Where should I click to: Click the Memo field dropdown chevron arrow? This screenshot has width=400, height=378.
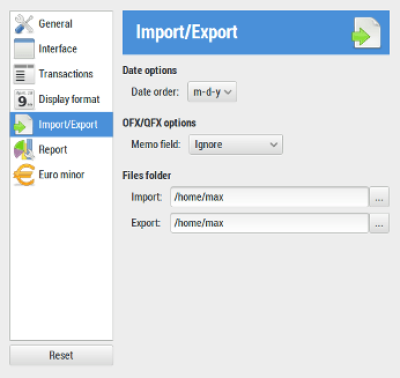274,145
